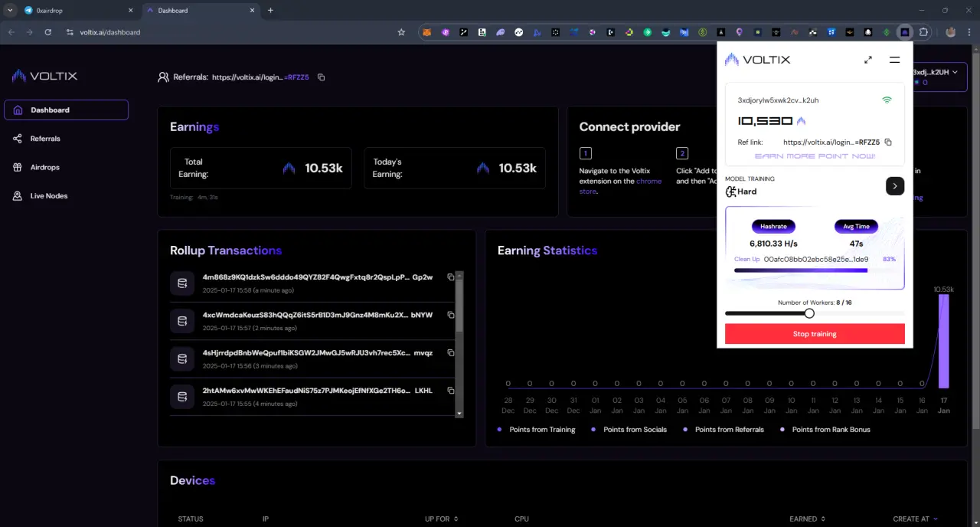
Task: Select the Dashboard browser tab
Action: (x=201, y=11)
